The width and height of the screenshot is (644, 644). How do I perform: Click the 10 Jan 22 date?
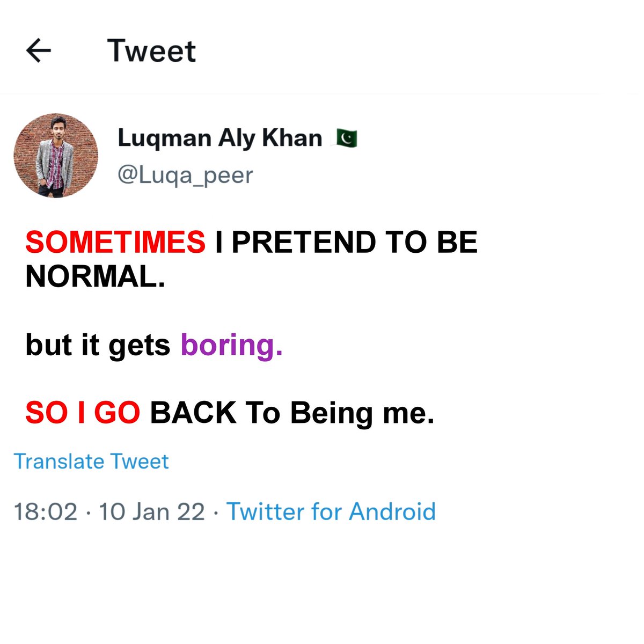[x=152, y=511]
